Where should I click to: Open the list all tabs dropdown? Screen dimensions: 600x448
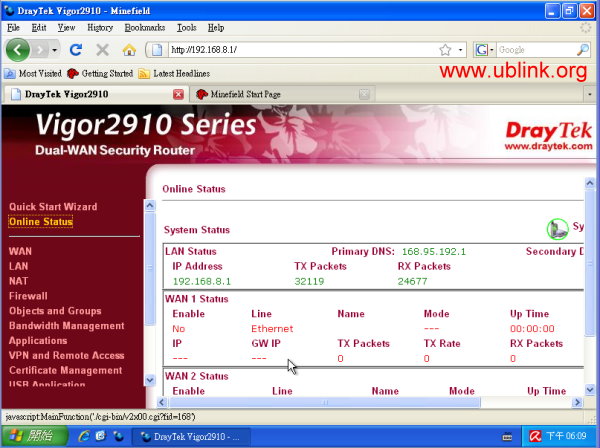tap(590, 94)
